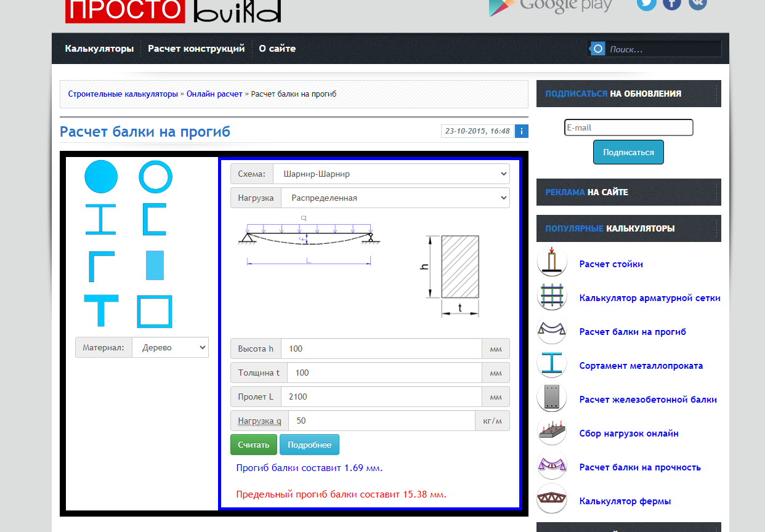Screen dimensions: 765x532
Task: Open the Калькуляторы menu item
Action: (99, 49)
